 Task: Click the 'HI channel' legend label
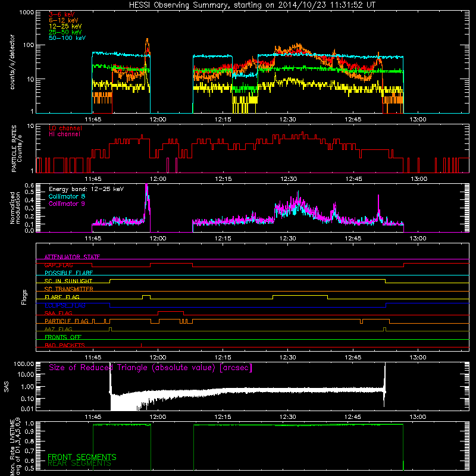click(64, 134)
